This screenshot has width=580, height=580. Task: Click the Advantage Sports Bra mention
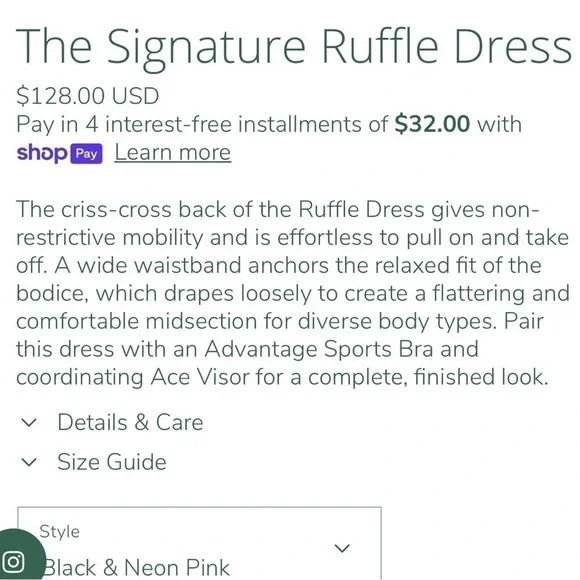click(318, 349)
